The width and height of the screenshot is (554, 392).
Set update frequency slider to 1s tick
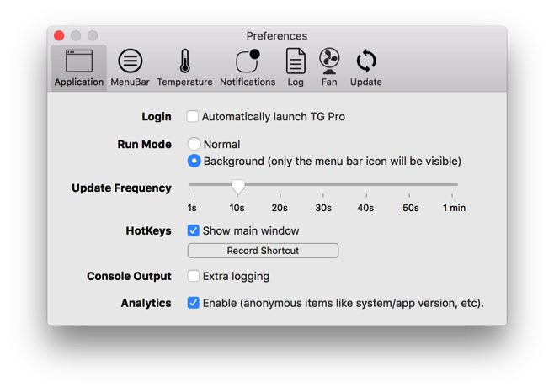(x=194, y=185)
